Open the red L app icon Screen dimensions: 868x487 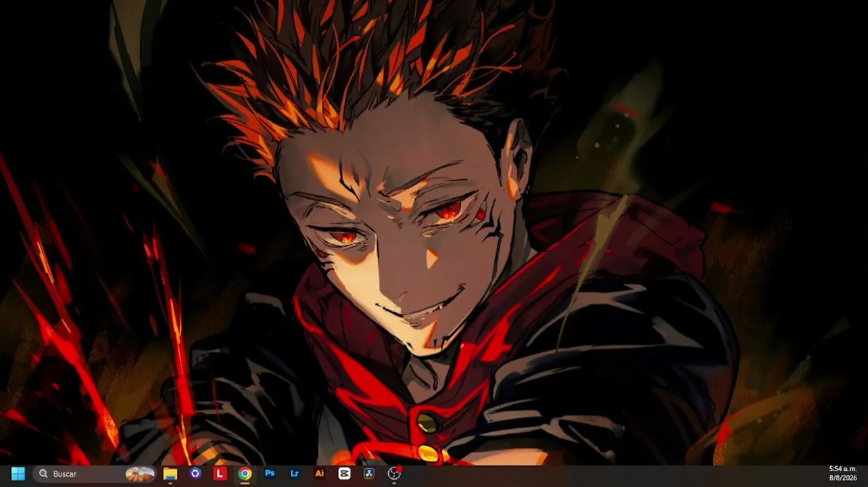(x=220, y=473)
